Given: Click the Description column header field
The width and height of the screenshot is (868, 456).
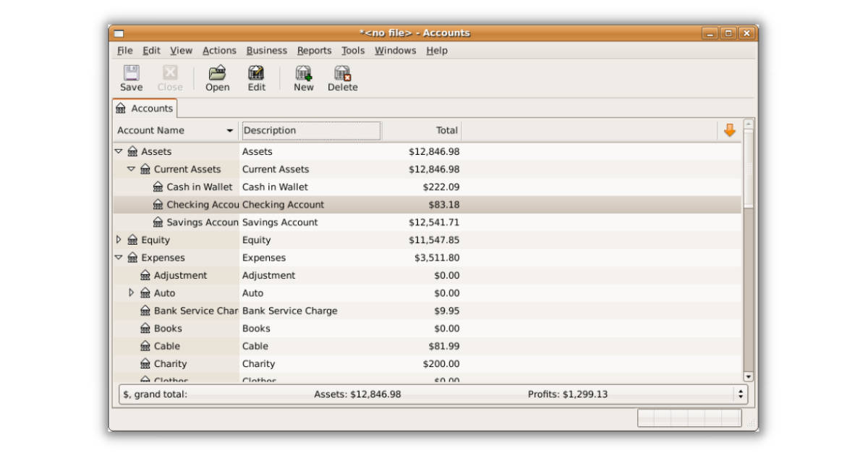Looking at the screenshot, I should tap(311, 130).
